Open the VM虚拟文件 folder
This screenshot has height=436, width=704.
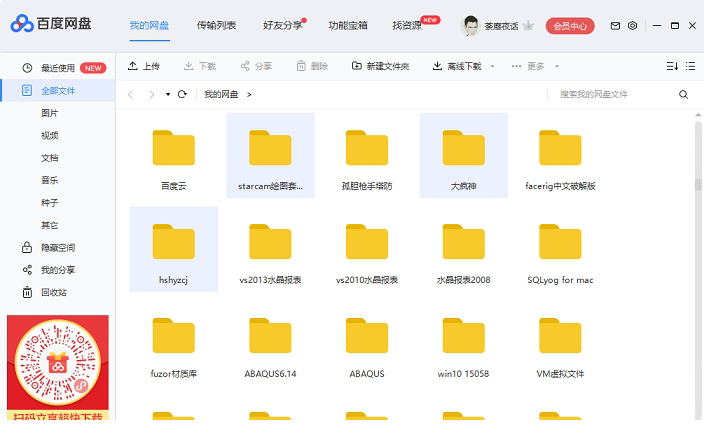[560, 343]
